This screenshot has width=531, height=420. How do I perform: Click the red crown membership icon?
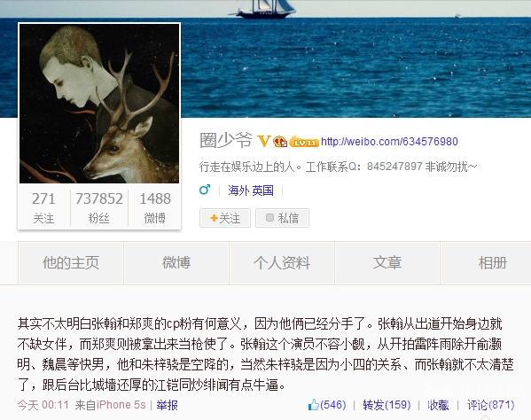pyautogui.click(x=280, y=142)
